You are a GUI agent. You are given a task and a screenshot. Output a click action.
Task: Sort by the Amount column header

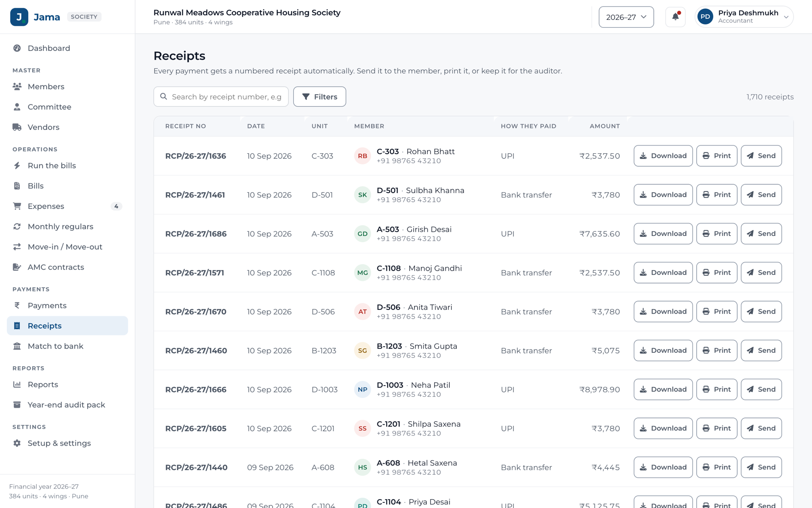click(604, 126)
